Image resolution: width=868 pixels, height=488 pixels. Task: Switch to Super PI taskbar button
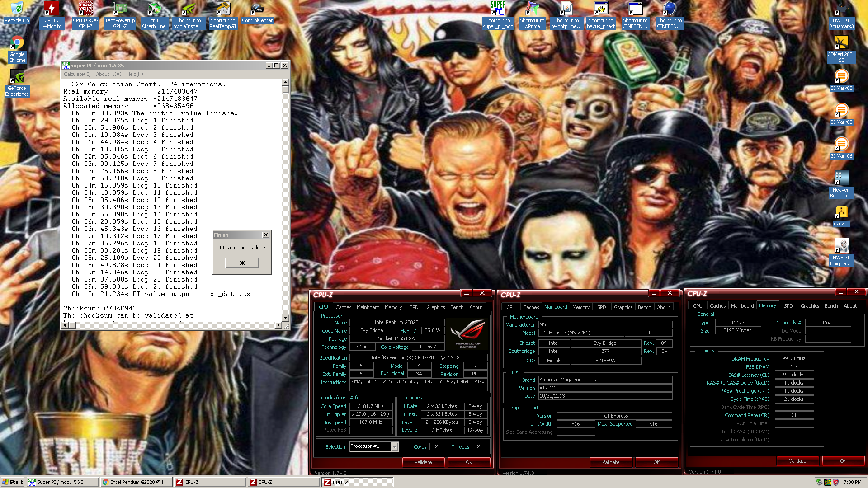click(62, 482)
